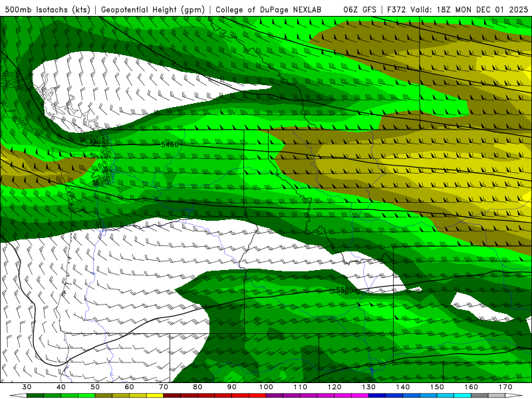Click the '500mb Isotachs (kts)' title text
Viewport: 532px width, 399px height.
pyautogui.click(x=47, y=10)
